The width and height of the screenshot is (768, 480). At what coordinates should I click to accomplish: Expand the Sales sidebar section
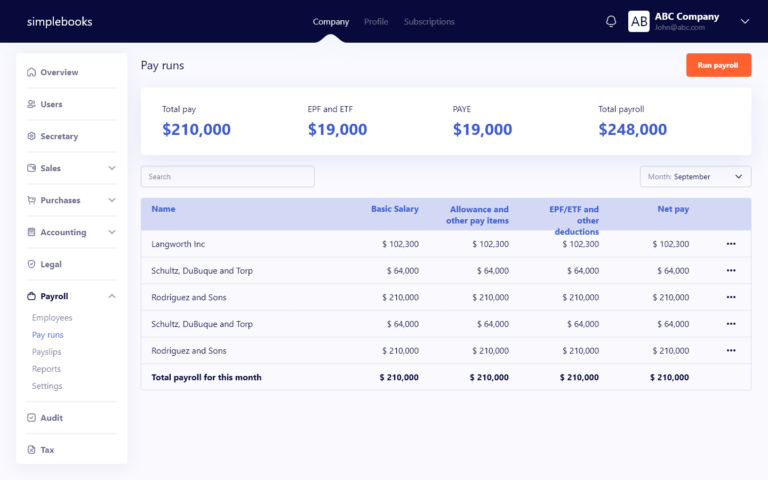111,168
